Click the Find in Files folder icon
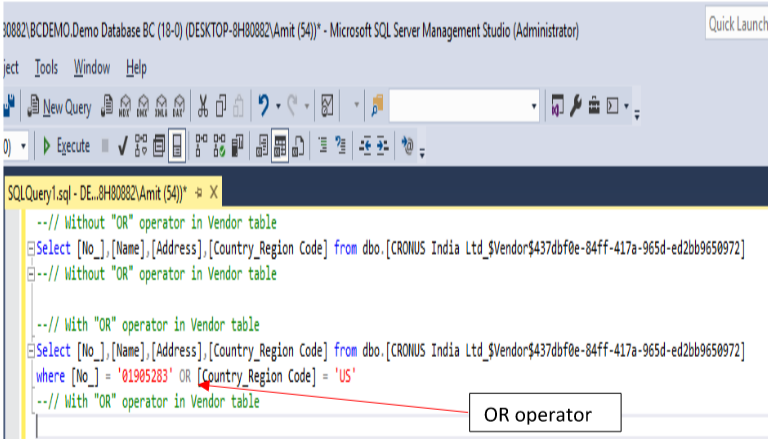 point(377,105)
